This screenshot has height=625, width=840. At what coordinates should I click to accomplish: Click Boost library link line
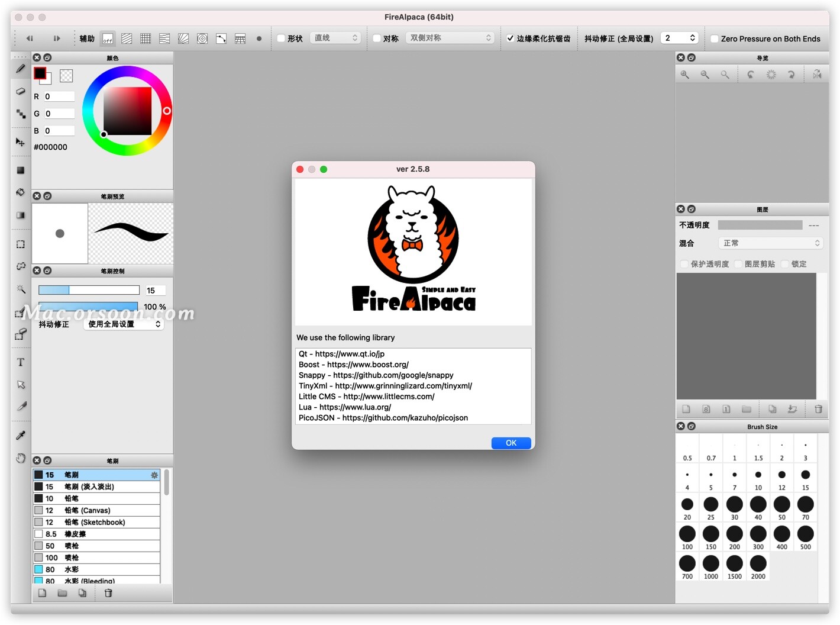(354, 365)
